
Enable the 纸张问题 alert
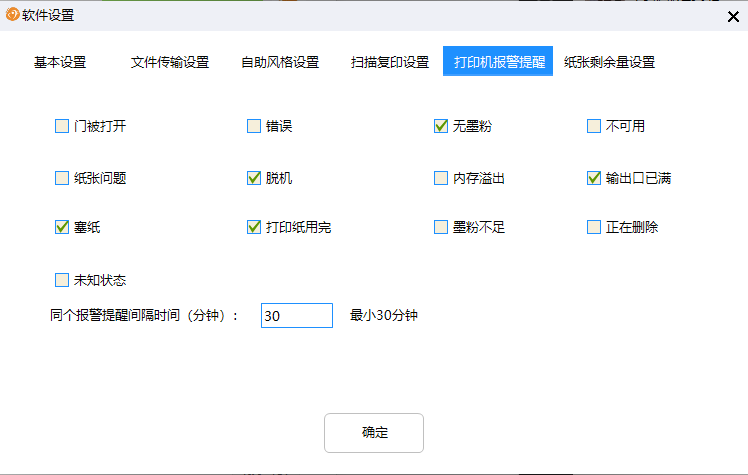click(x=62, y=178)
